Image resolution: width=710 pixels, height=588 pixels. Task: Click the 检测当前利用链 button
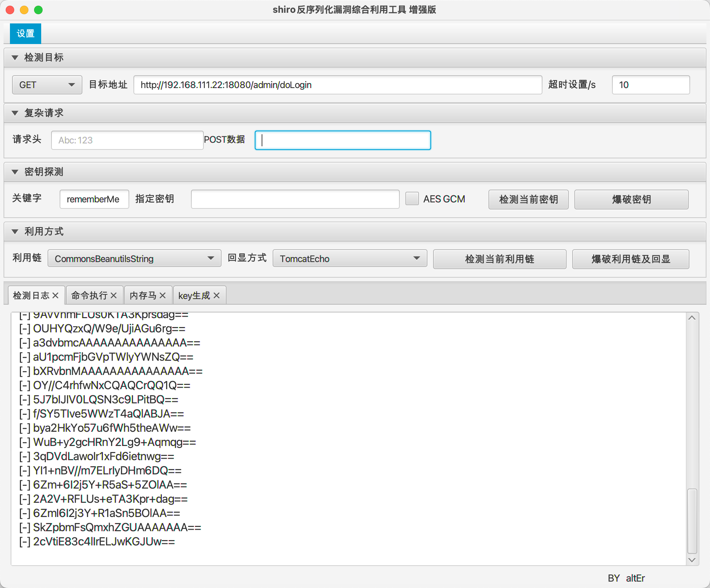[499, 259]
